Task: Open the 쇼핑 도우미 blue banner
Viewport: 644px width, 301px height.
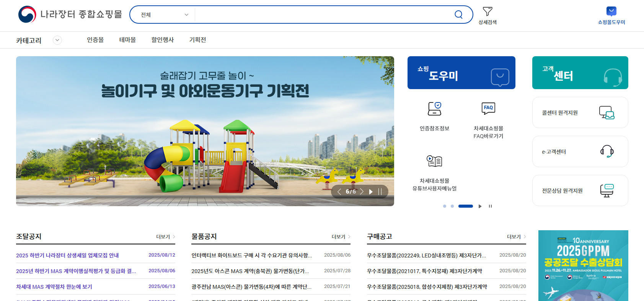Action: [461, 73]
